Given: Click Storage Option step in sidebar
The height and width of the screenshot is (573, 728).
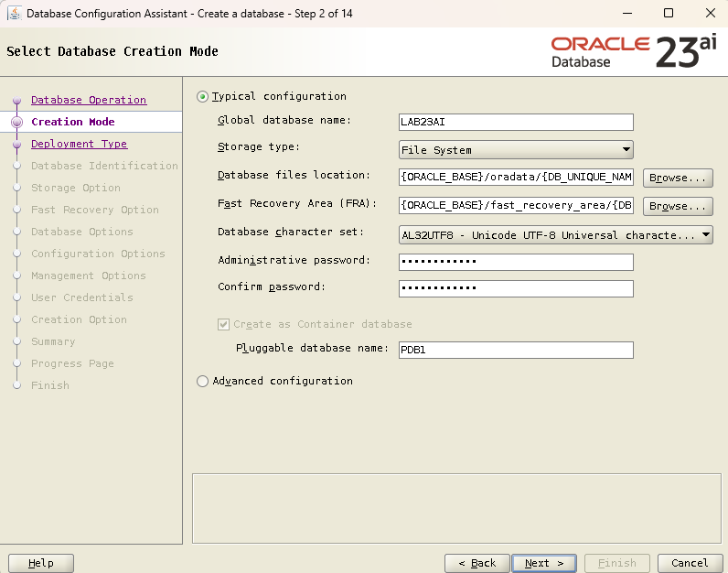Looking at the screenshot, I should point(76,188).
